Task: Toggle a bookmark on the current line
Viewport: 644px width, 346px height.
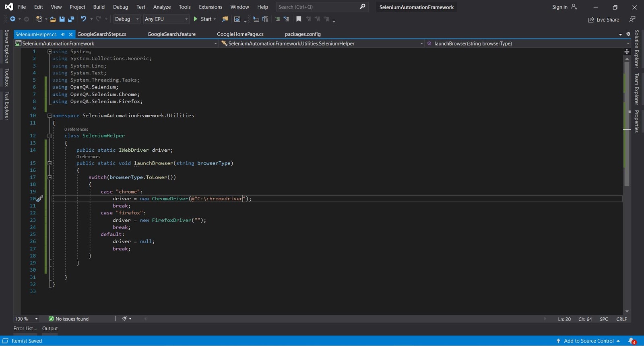Action: tap(299, 19)
